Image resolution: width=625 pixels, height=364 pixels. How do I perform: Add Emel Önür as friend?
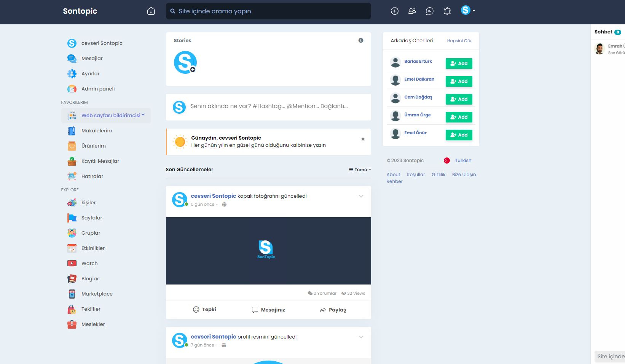459,135
